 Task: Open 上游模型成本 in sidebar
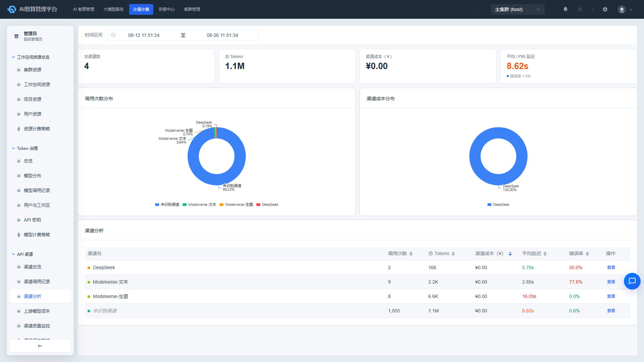point(40,311)
